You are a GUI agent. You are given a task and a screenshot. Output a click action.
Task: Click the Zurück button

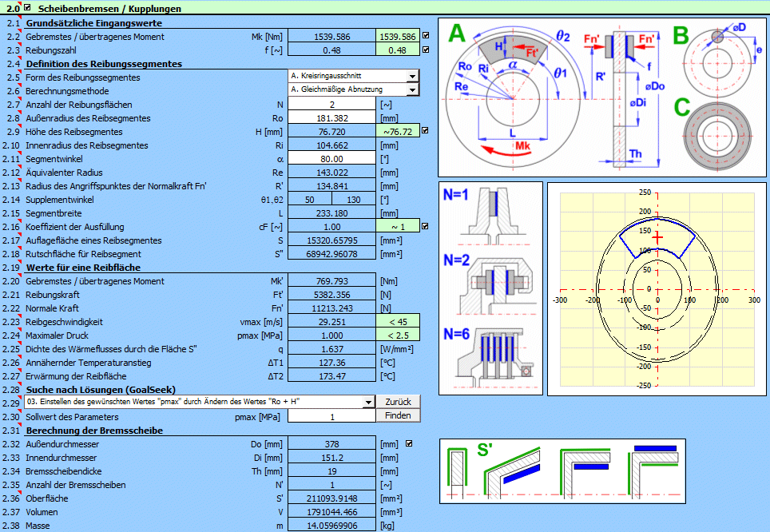click(x=399, y=402)
